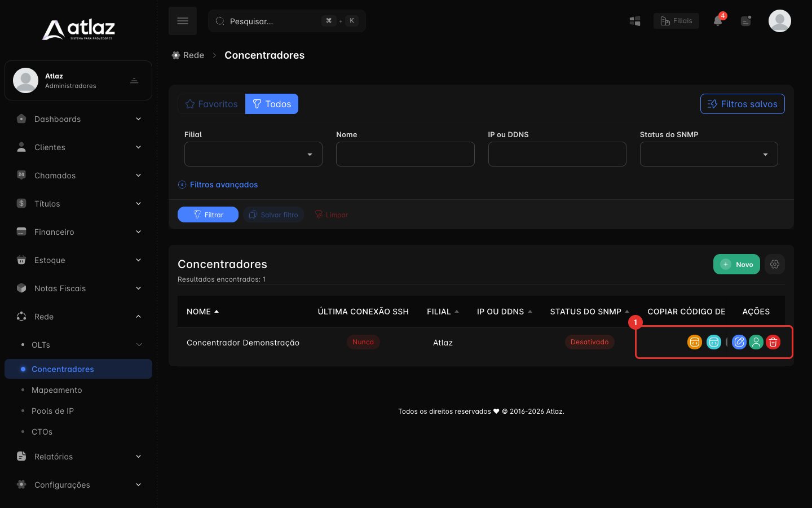812x508 pixels.
Task: Open the Filial dropdown filter
Action: point(253,154)
